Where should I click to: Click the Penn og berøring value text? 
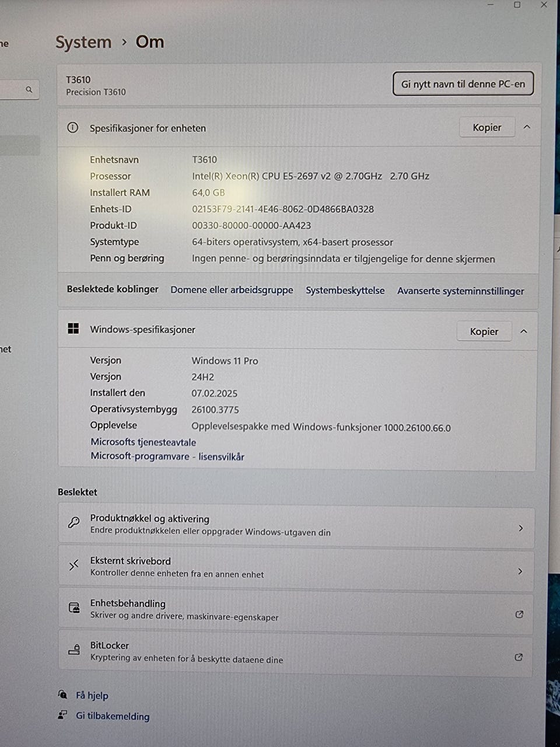(x=344, y=259)
